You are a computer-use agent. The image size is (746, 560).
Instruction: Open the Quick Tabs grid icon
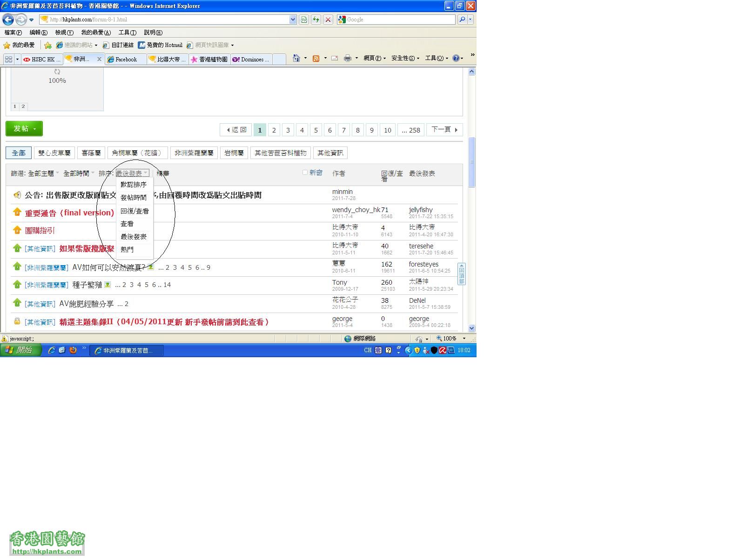tap(8, 60)
